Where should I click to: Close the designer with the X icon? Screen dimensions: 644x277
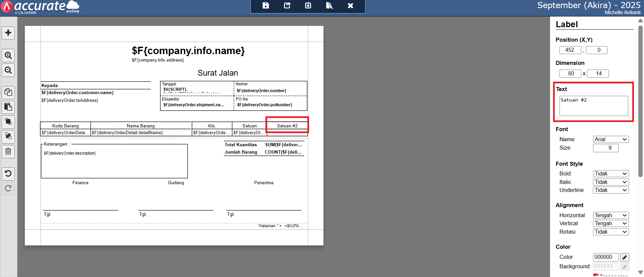350,6
